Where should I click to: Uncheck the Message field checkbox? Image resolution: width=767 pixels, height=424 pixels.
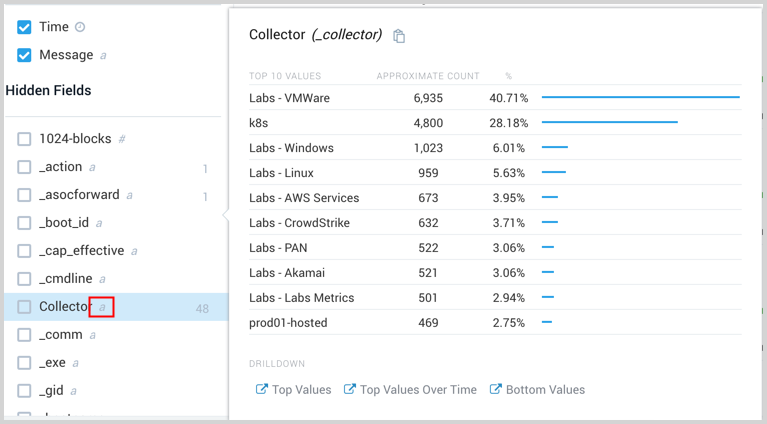tap(24, 55)
